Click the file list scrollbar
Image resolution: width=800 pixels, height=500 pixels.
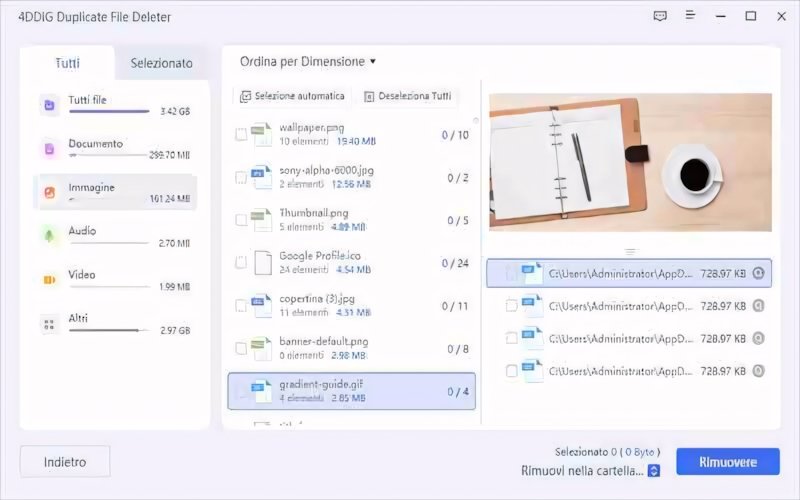pyautogui.click(x=476, y=121)
